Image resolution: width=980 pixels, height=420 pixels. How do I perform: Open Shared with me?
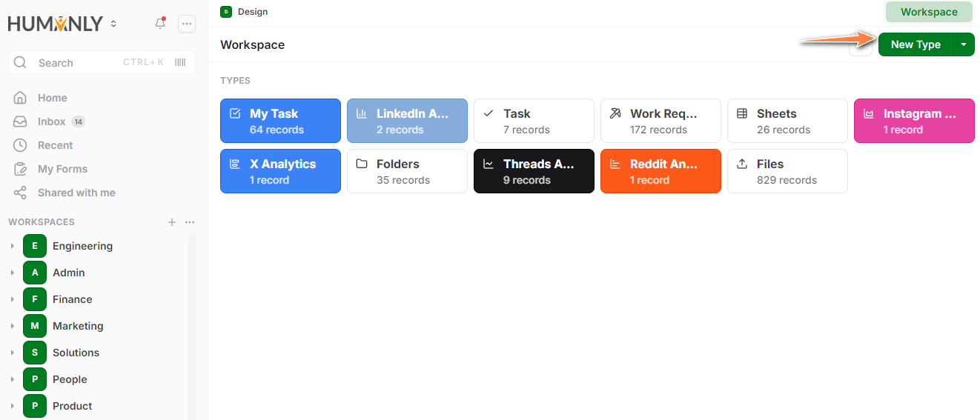[76, 193]
